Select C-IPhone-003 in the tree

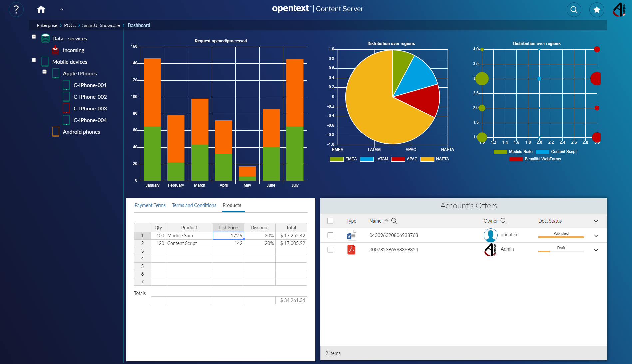click(90, 108)
